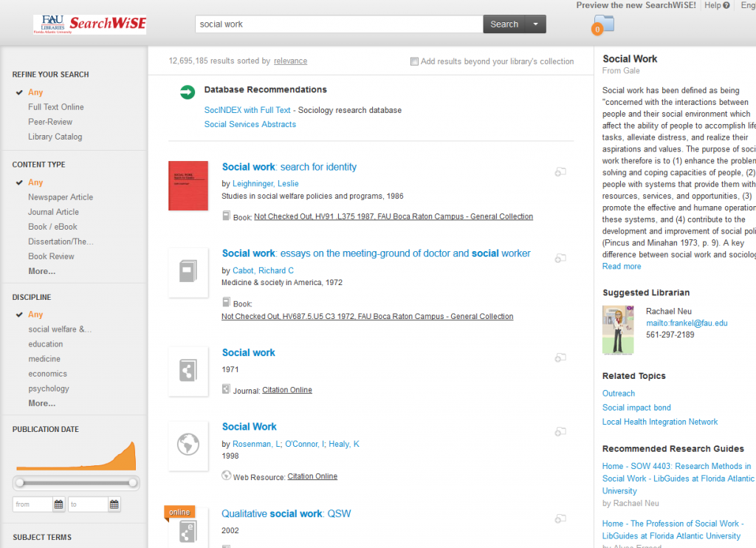Click Rachael Neu's librarian avatar
The image size is (756, 548).
[618, 330]
